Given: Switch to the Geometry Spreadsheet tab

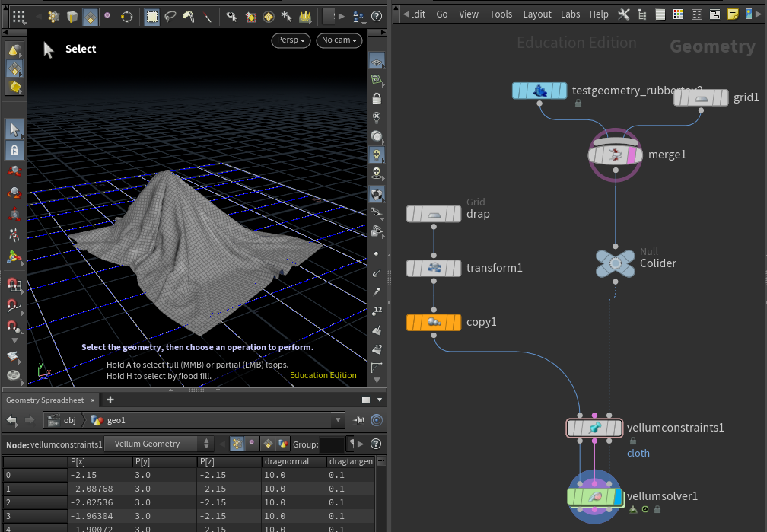Looking at the screenshot, I should [x=45, y=400].
